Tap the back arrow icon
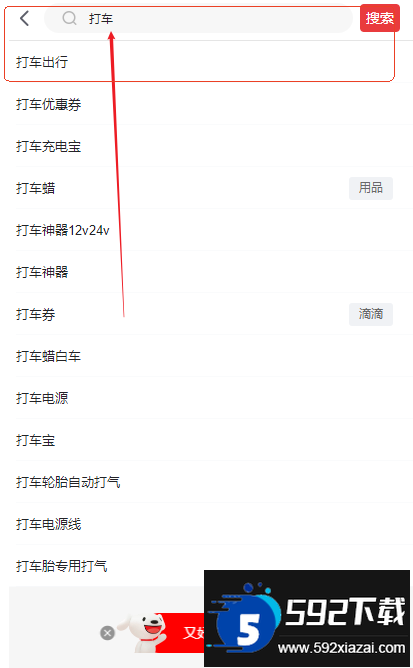This screenshot has height=668, width=413. 25,18
